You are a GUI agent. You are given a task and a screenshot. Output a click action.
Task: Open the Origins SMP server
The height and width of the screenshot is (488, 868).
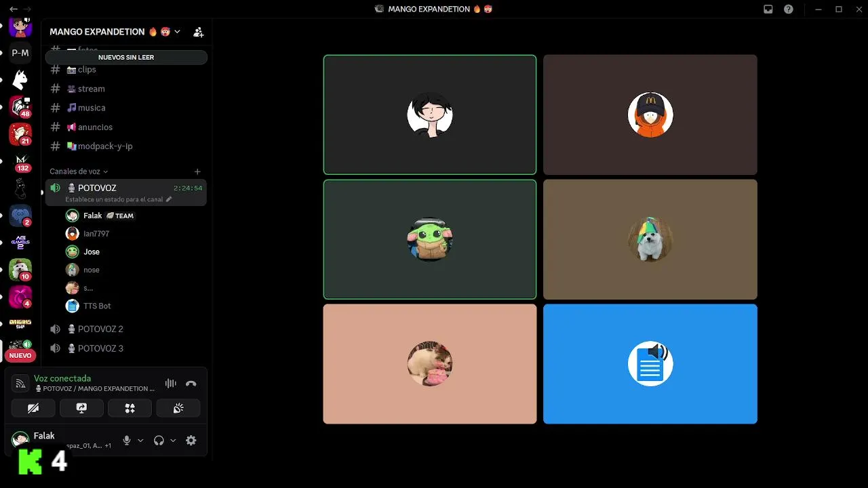(x=20, y=324)
